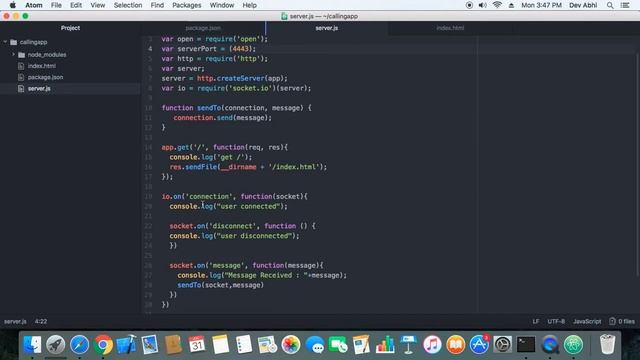Open Notes app in the dock
Viewport: 640px width, 360px height.
click(220, 344)
